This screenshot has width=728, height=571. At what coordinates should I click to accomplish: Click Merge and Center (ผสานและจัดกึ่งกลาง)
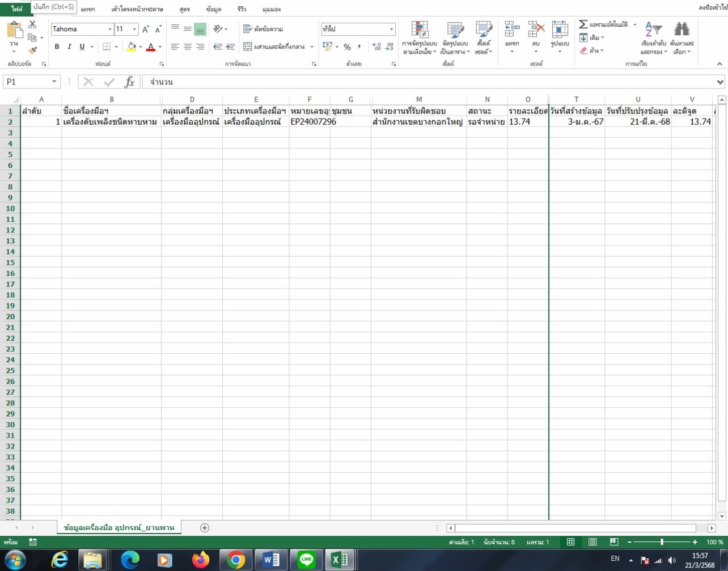tap(277, 47)
